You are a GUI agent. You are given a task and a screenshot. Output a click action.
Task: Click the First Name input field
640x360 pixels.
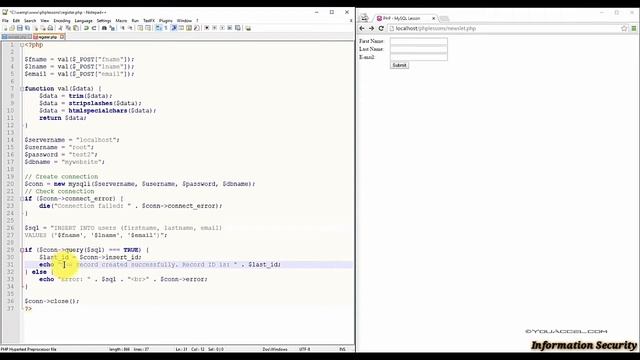[418, 41]
